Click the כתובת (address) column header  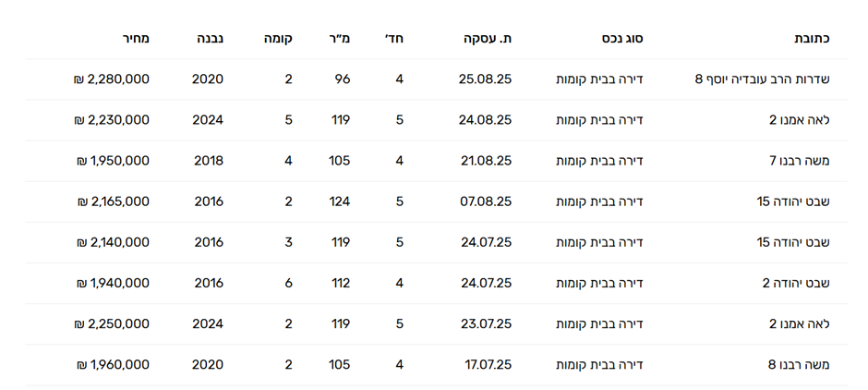click(x=812, y=39)
